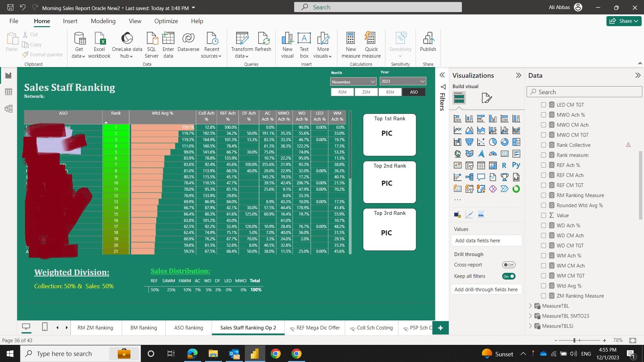Open the Year slicer dropdown
This screenshot has height=362, width=644.
point(403,81)
